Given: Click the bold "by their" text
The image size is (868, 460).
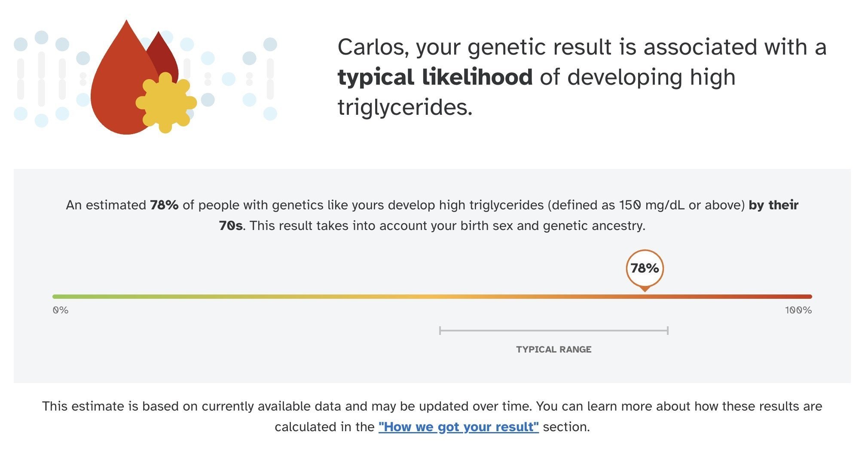Looking at the screenshot, I should click(x=773, y=205).
